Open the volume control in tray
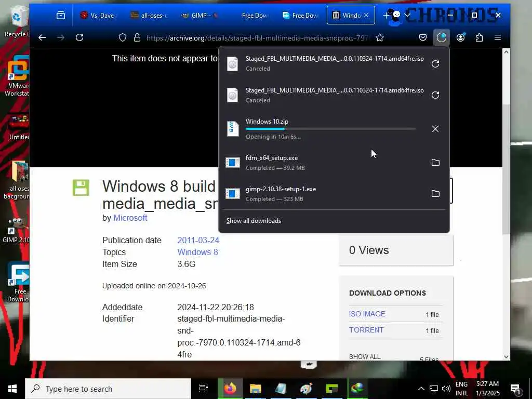This screenshot has width=532, height=399. (x=446, y=389)
